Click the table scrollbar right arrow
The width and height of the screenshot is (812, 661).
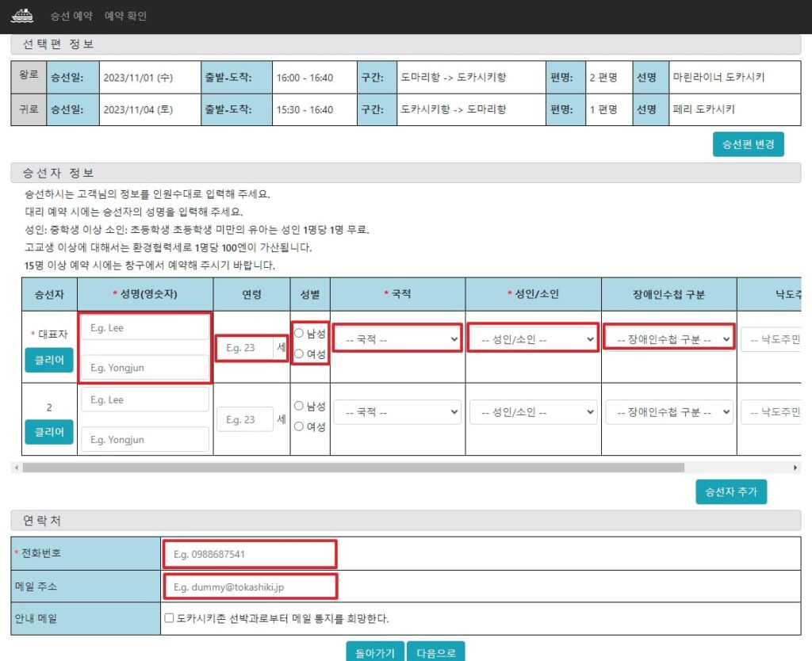pyautogui.click(x=795, y=468)
